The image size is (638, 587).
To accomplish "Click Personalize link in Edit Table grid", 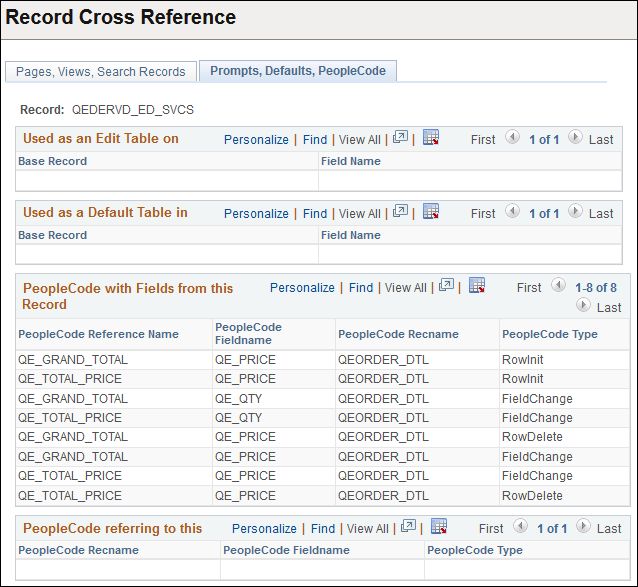I will point(256,140).
